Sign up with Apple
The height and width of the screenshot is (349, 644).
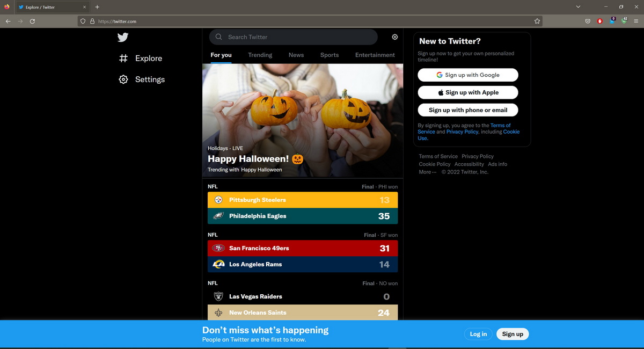[468, 92]
